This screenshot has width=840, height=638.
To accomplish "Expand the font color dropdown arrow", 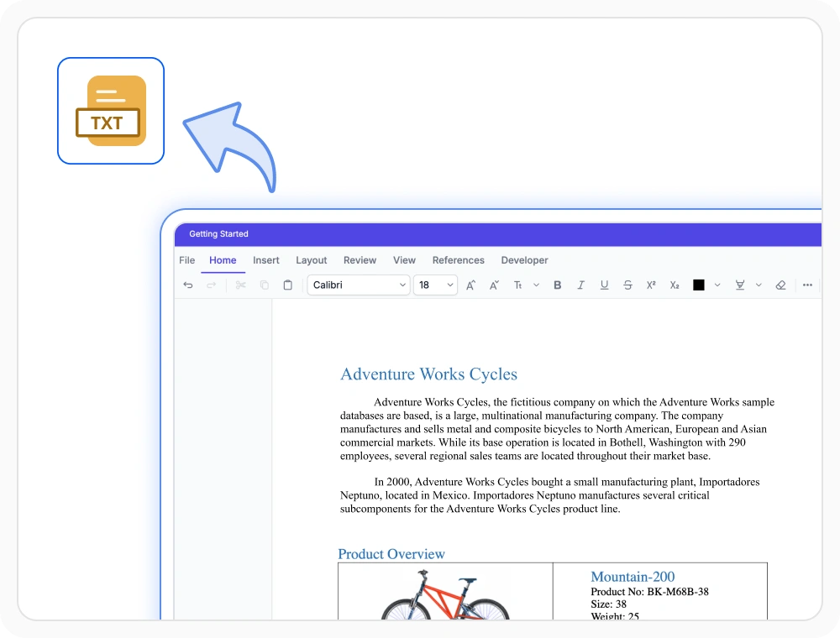I will pos(717,285).
